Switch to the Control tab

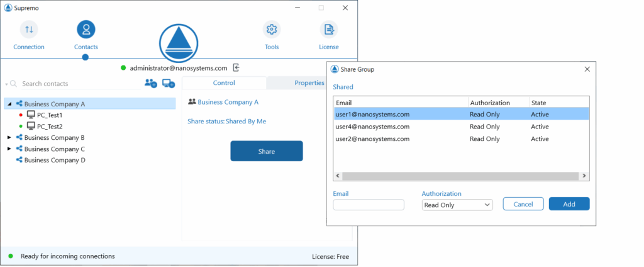pyautogui.click(x=224, y=82)
